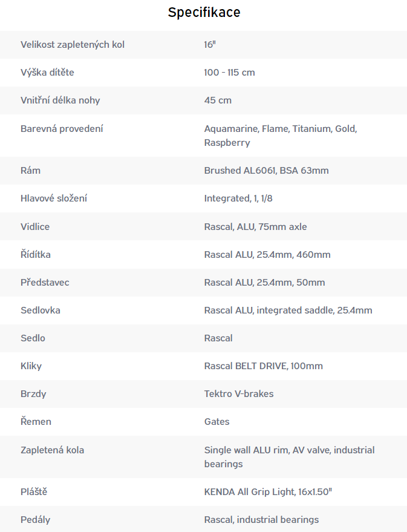Image resolution: width=407 pixels, height=532 pixels.
Task: Click the Vnitřní délka nohy label
Action: click(x=60, y=100)
